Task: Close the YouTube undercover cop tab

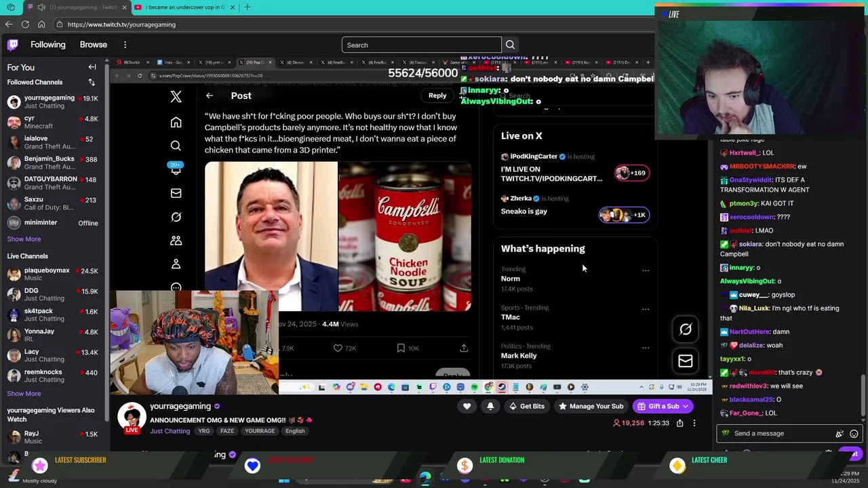Action: pyautogui.click(x=233, y=7)
